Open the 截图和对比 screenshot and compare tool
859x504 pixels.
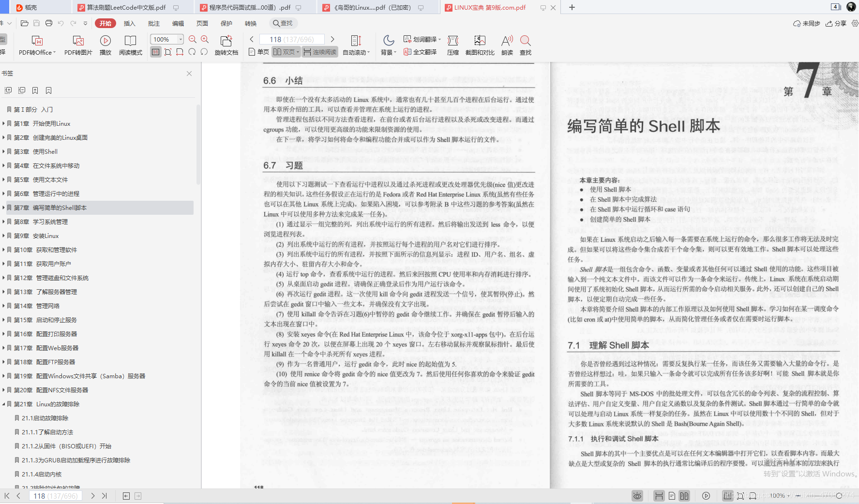point(480,45)
